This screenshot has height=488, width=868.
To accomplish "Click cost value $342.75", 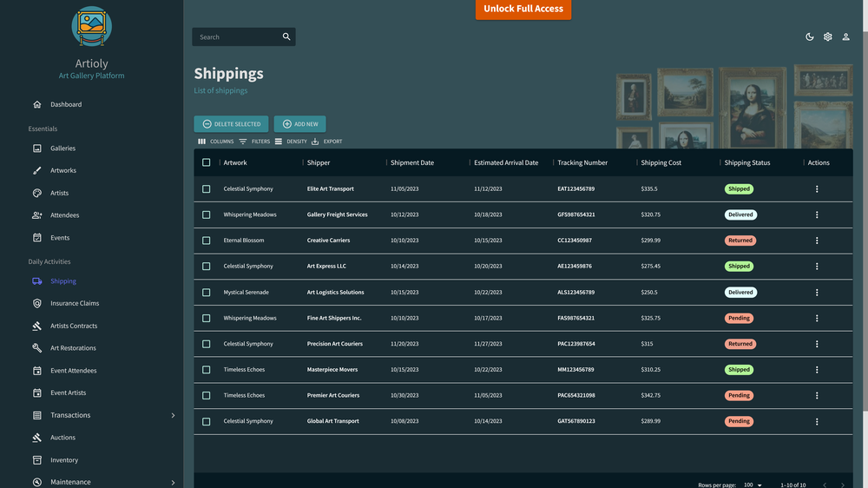I will [650, 395].
